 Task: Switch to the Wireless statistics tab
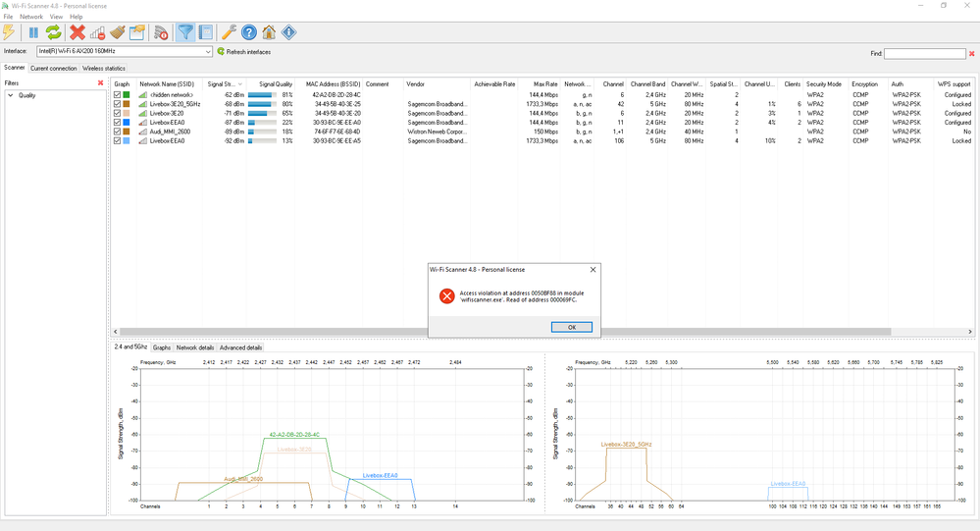(104, 69)
